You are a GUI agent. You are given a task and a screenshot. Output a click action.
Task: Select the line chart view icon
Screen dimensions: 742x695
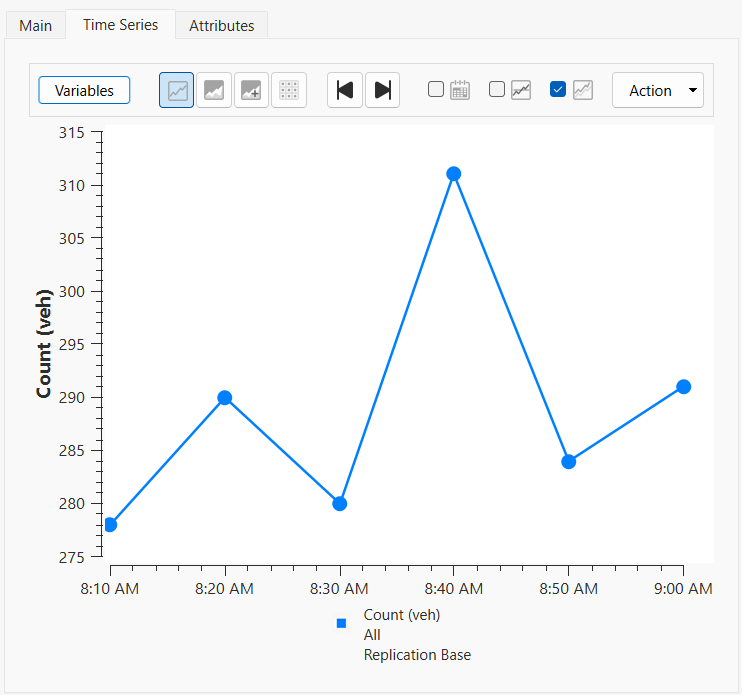177,90
